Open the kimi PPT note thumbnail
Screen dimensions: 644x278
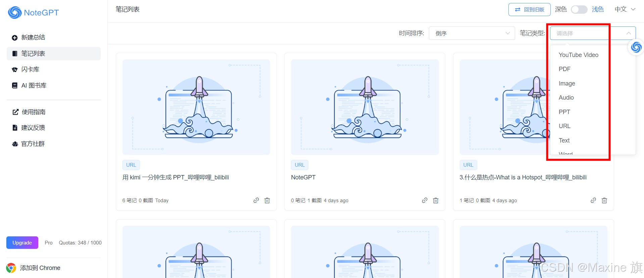tap(196, 107)
